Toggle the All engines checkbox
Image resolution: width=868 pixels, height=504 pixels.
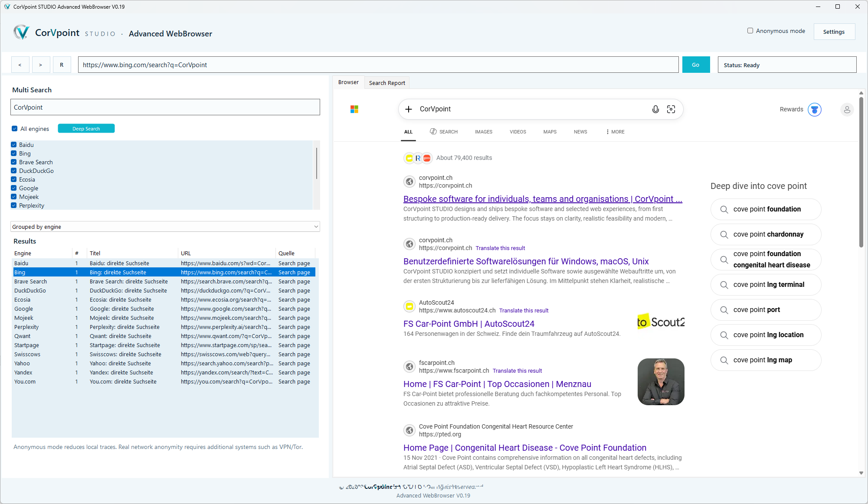(15, 129)
